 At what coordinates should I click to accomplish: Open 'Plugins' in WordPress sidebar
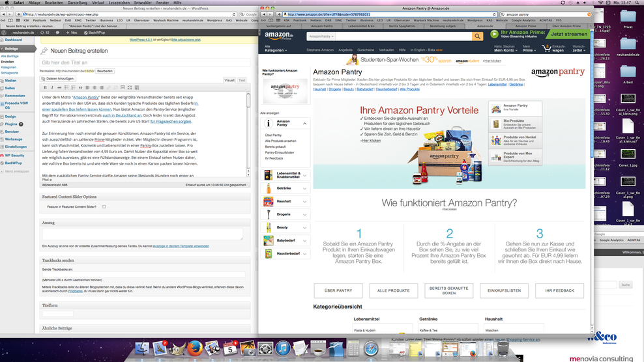pyautogui.click(x=11, y=124)
